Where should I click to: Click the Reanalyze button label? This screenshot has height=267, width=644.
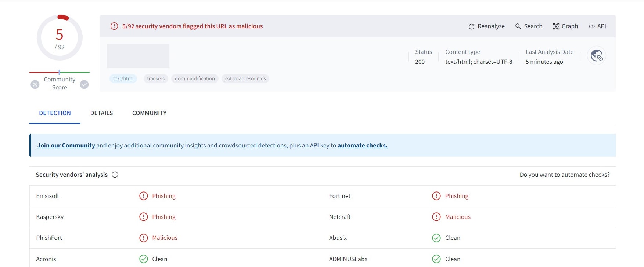click(491, 26)
